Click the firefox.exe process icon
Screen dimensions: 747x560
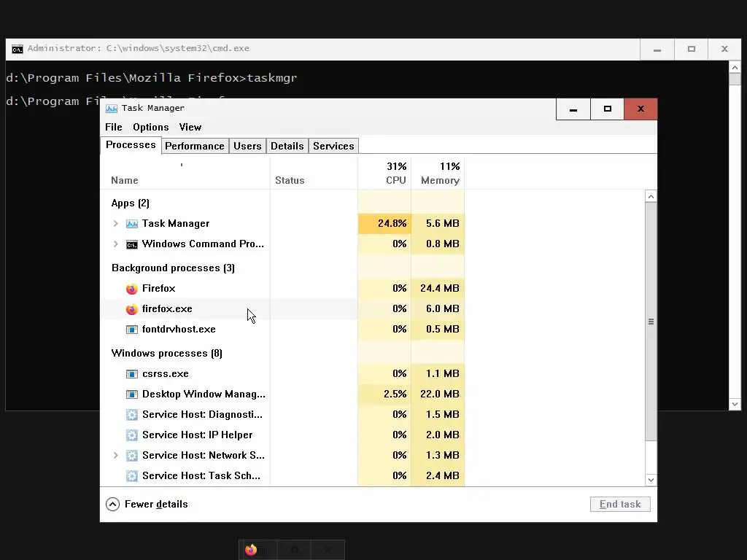tap(132, 309)
